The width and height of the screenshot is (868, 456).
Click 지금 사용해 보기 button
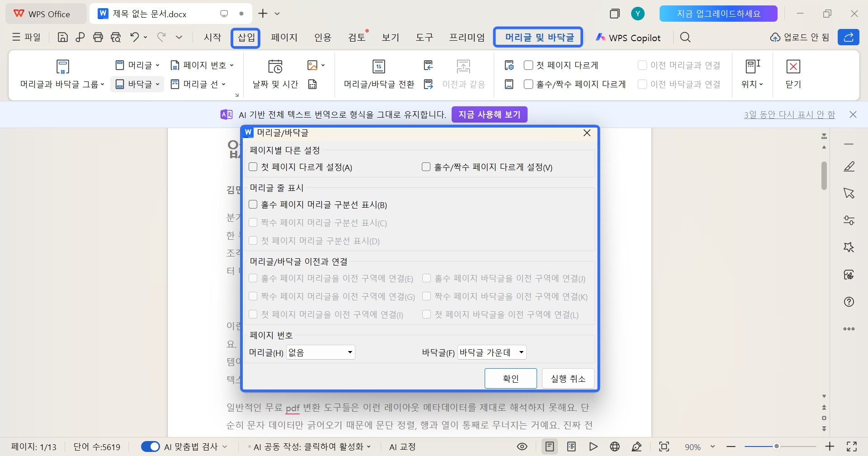(x=490, y=114)
